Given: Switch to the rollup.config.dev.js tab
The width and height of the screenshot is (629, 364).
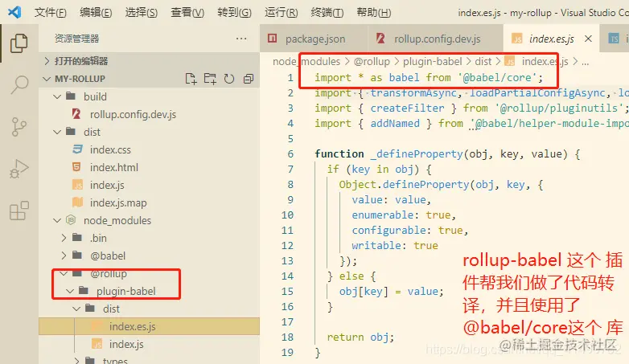Looking at the screenshot, I should click(x=436, y=39).
